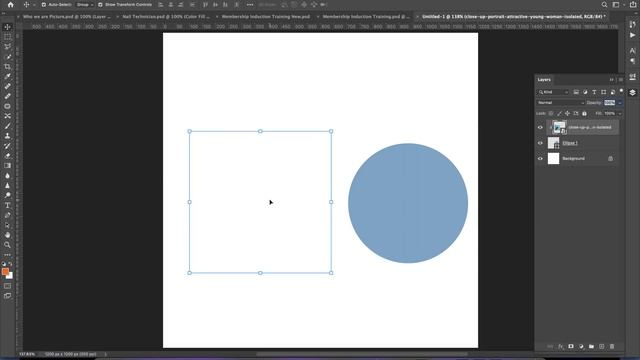Hide the Ellipse 1 layer

(x=540, y=143)
